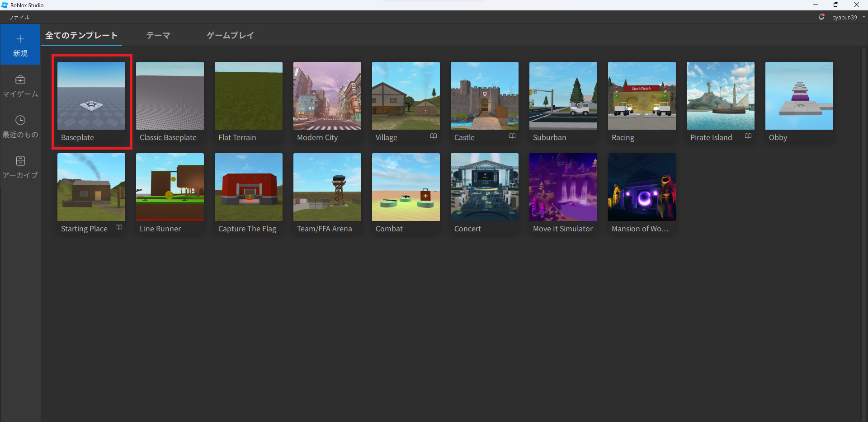Switch to テーマ tab

tap(158, 35)
